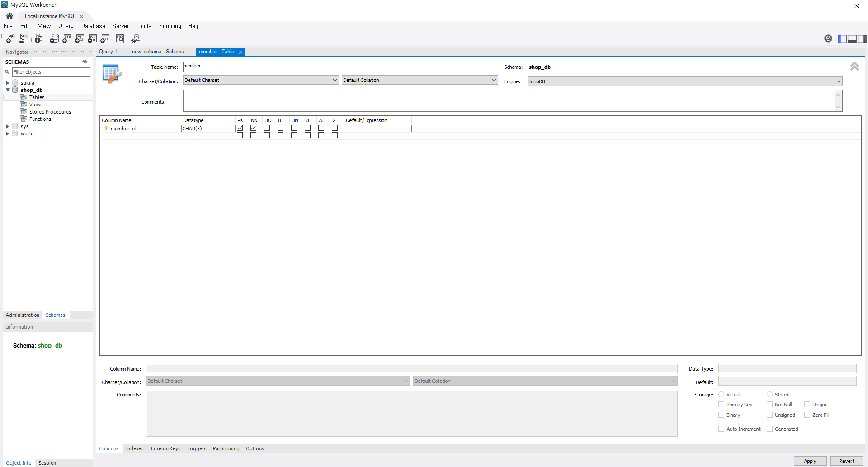Open the object inspector icon
The height and width of the screenshot is (467, 868).
click(39, 39)
